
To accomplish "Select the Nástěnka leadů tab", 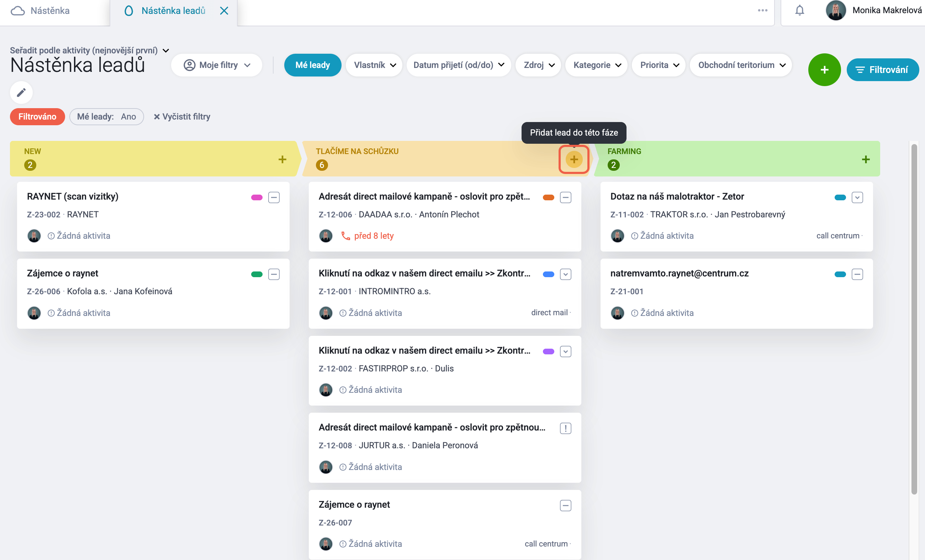I will click(x=174, y=11).
